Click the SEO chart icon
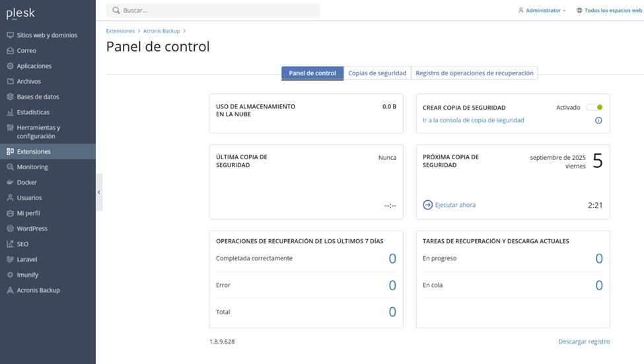644x364 pixels. [x=10, y=244]
